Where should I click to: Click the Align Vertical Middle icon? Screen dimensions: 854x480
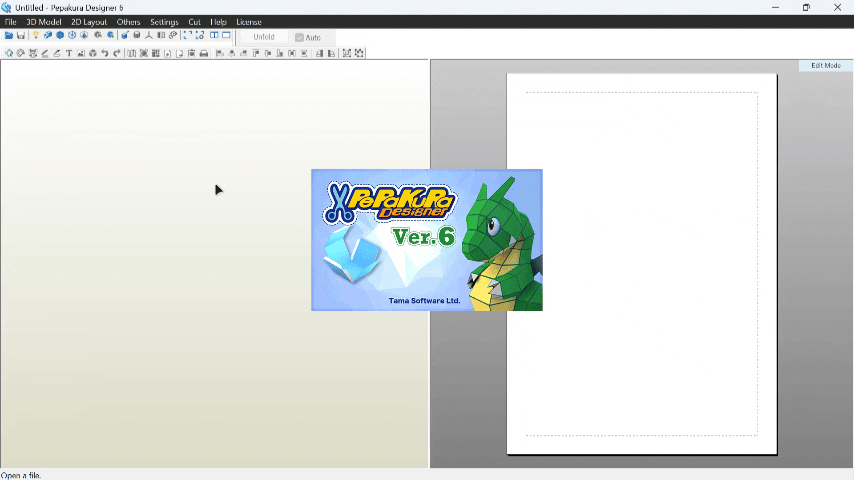(x=267, y=53)
